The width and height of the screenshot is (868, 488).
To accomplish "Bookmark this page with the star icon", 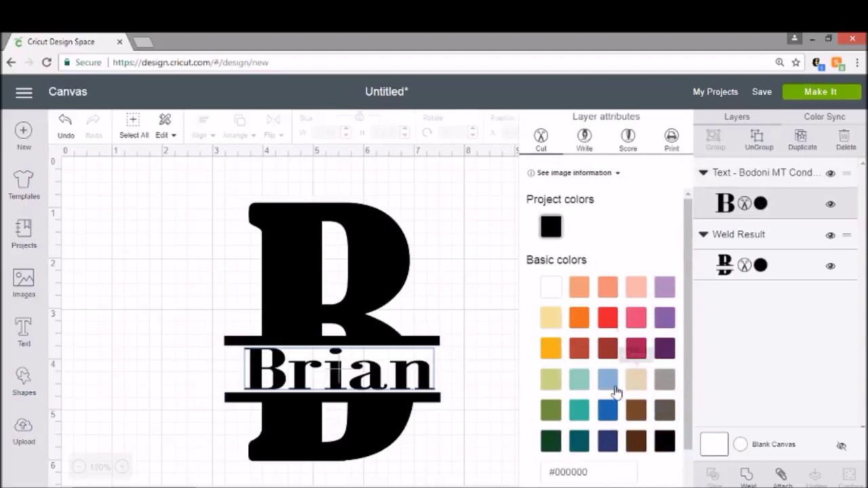I will (x=796, y=62).
